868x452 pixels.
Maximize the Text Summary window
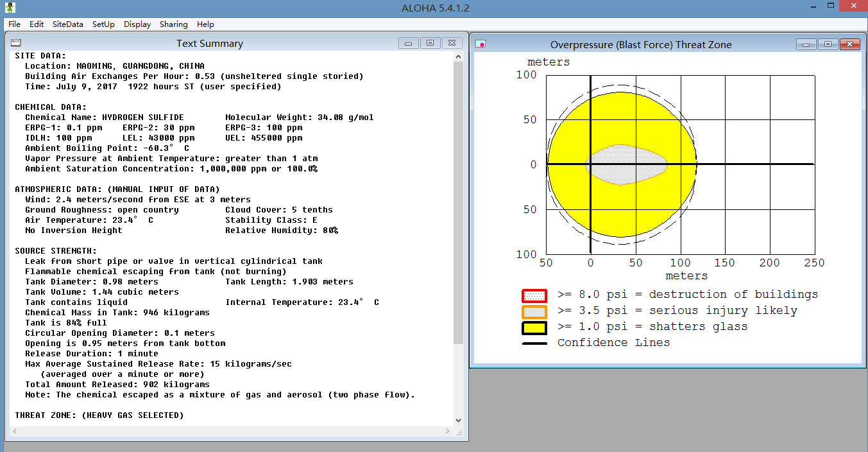pos(430,43)
